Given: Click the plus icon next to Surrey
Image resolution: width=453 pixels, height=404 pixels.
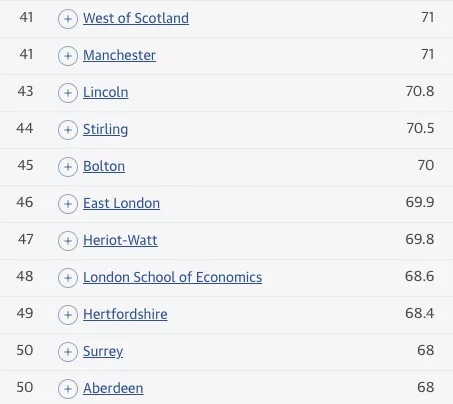Looking at the screenshot, I should (x=68, y=352).
